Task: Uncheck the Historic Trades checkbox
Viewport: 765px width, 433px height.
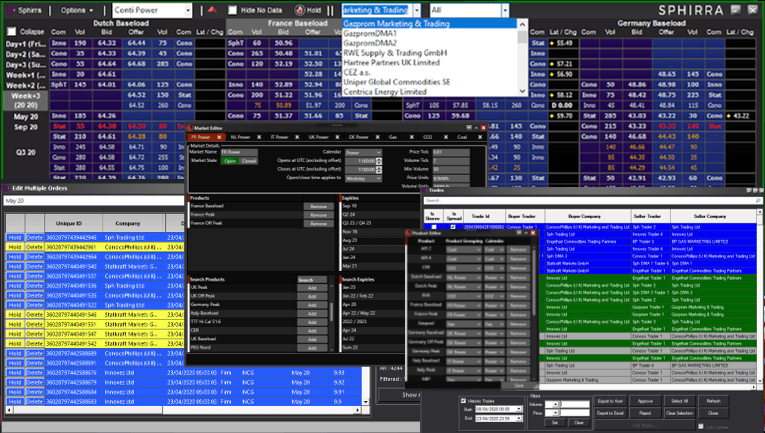Action: 463,400
